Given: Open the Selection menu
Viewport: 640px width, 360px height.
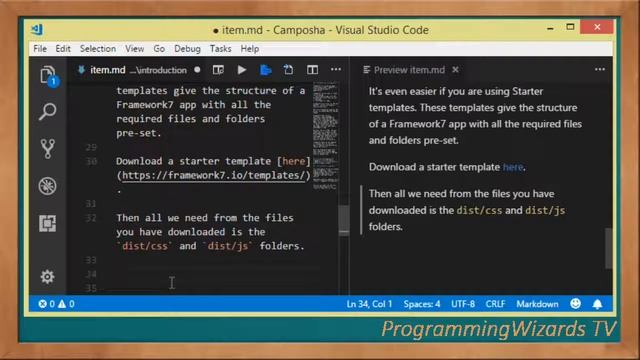Looking at the screenshot, I should (x=98, y=49).
